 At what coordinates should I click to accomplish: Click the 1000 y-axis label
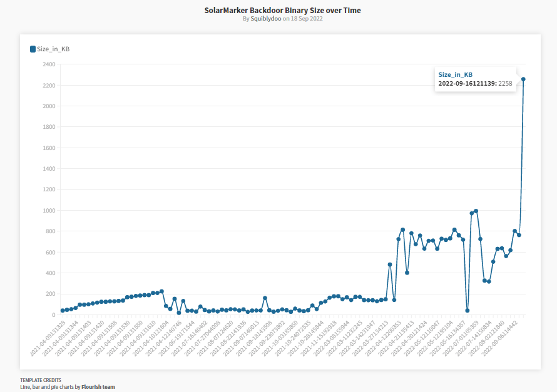[x=49, y=211]
